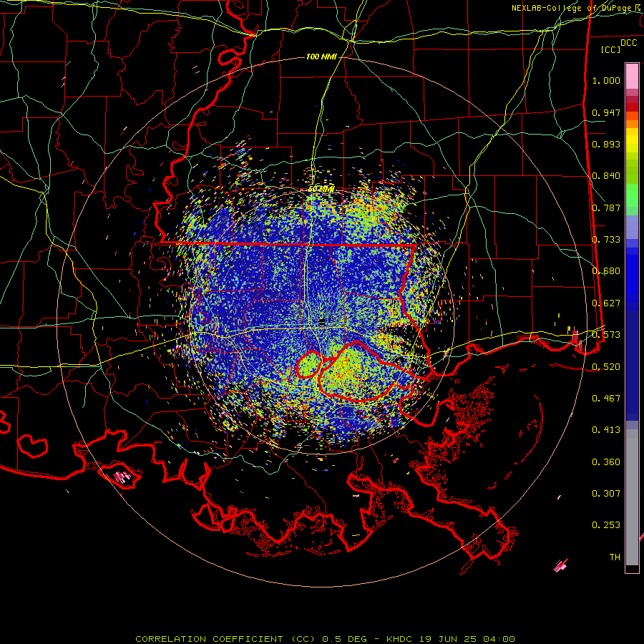Pick the gray swatch on the color bar
This screenshot has width=644, height=644.
pyautogui.click(x=632, y=497)
